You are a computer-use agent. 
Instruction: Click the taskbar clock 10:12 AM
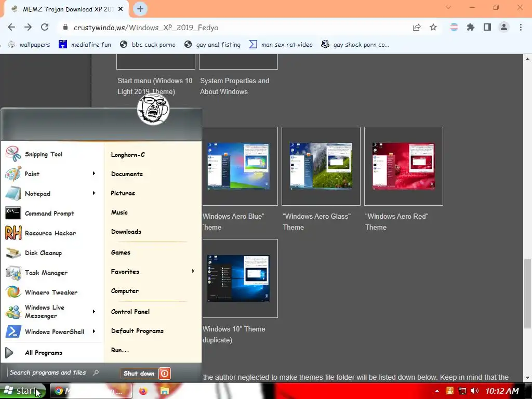(502, 391)
